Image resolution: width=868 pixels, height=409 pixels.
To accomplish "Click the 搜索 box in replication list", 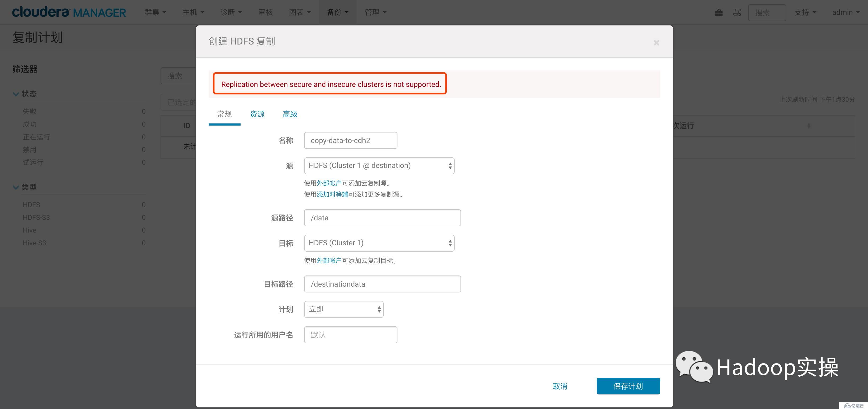I will coord(178,76).
